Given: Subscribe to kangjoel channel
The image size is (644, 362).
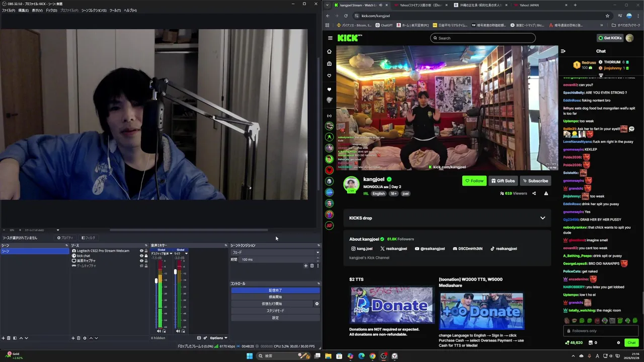Looking at the screenshot, I should click(535, 181).
